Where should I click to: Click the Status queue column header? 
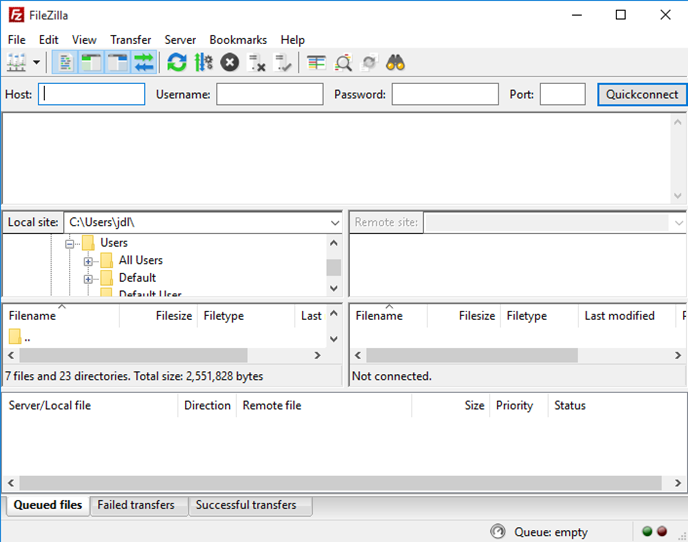570,405
